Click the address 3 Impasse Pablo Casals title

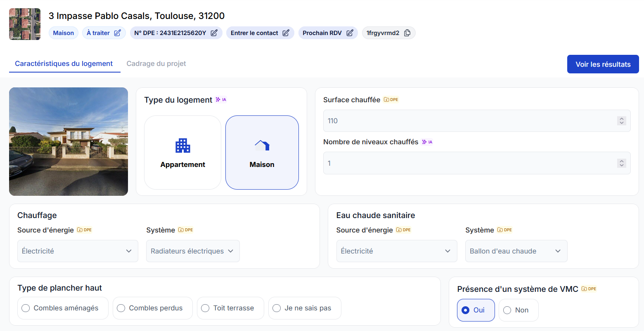click(137, 16)
